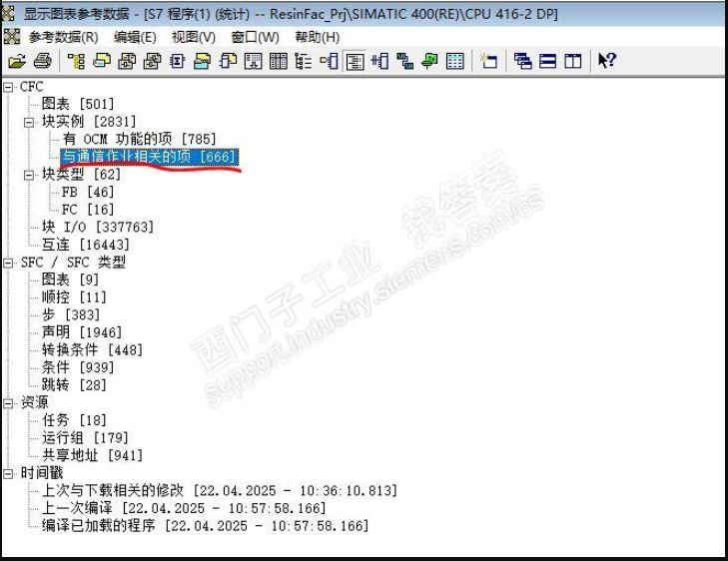Select the 转换条件 [448] item
This screenshot has height=561, width=728.
click(92, 349)
